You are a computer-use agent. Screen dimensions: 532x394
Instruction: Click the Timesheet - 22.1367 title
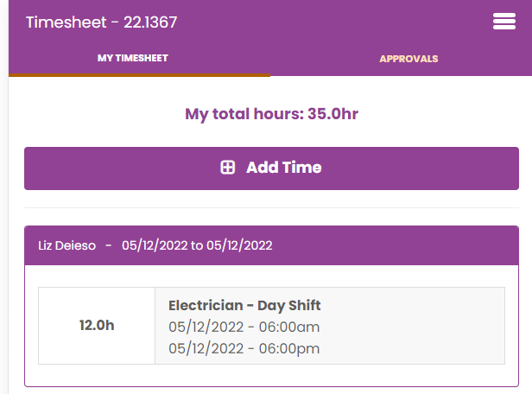point(102,22)
